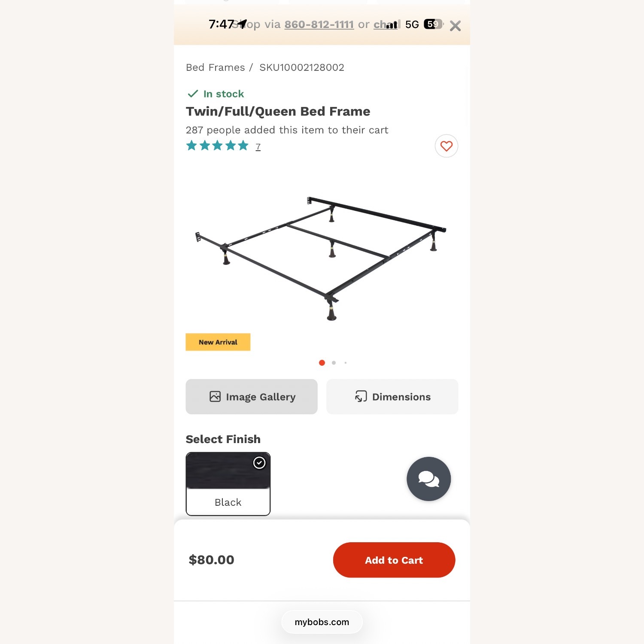Jump to the third carousel image dot
The width and height of the screenshot is (644, 644).
(345, 363)
